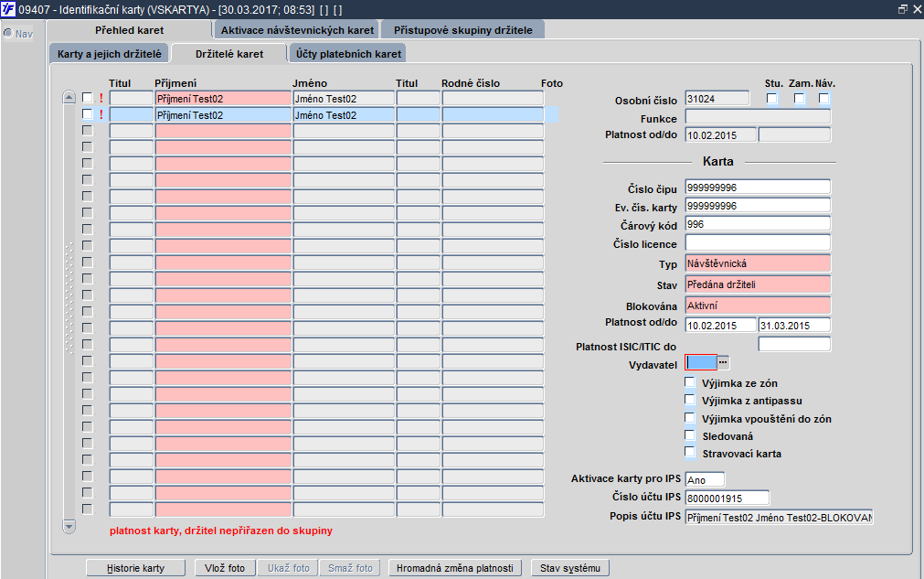Open the Účty platebních karet tab
This screenshot has width=924, height=579.
(348, 54)
